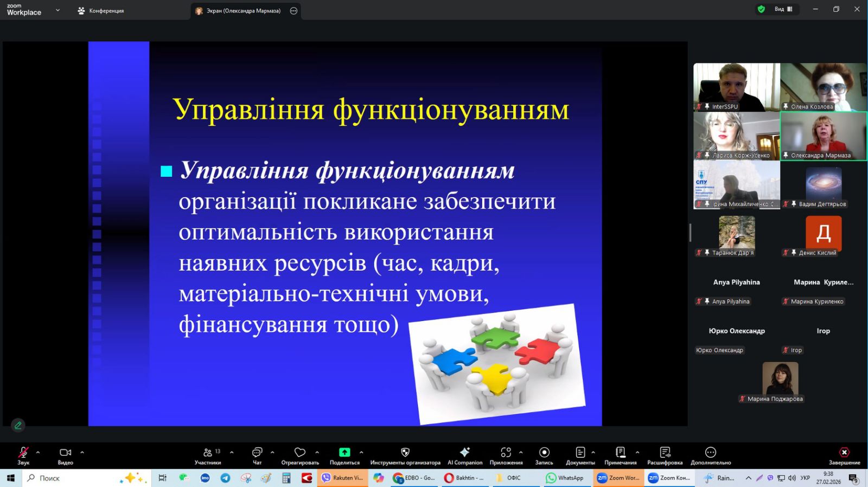Expand the arrow next to Участники

pyautogui.click(x=232, y=452)
